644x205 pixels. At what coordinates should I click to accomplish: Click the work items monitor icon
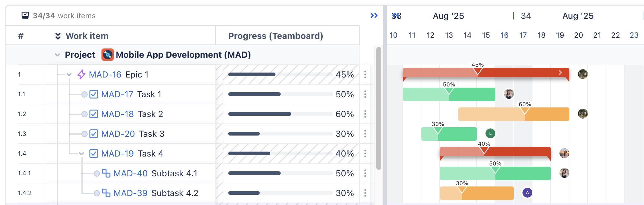[25, 15]
